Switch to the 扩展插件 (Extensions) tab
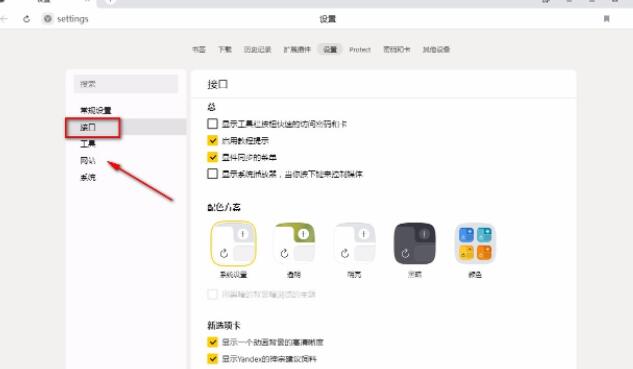Viewport: 633px width, 369px height. coord(297,49)
